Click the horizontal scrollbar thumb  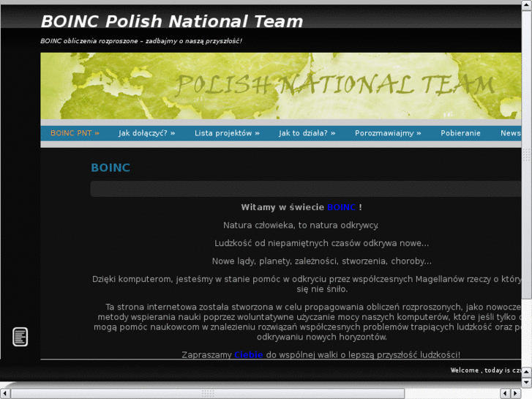tap(208, 394)
